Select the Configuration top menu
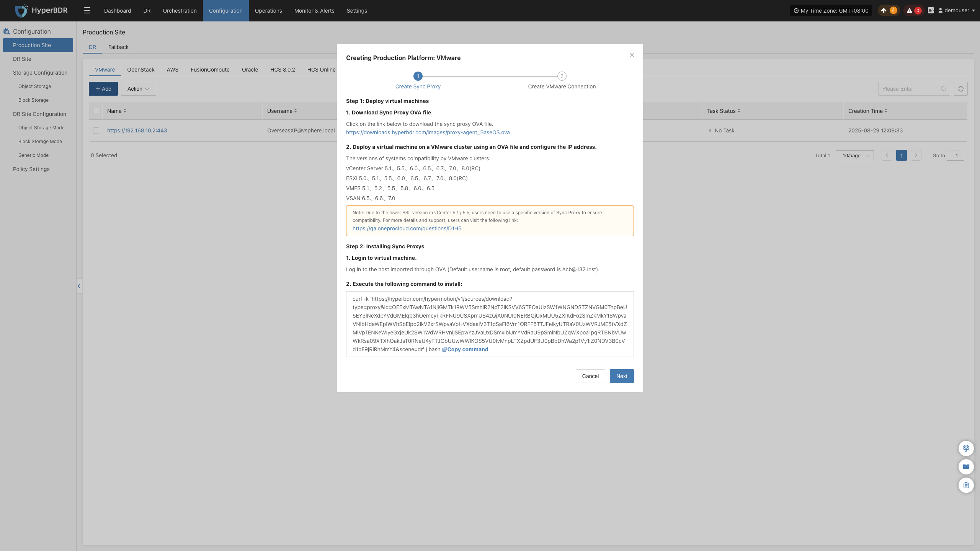The image size is (980, 551). 226,11
